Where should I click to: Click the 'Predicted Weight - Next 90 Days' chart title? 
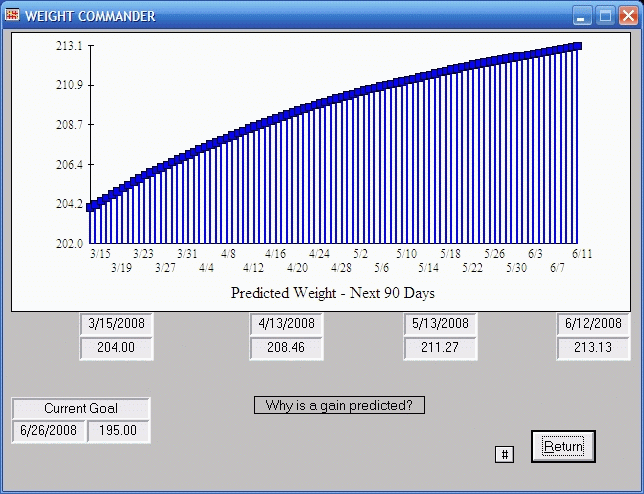tap(333, 293)
